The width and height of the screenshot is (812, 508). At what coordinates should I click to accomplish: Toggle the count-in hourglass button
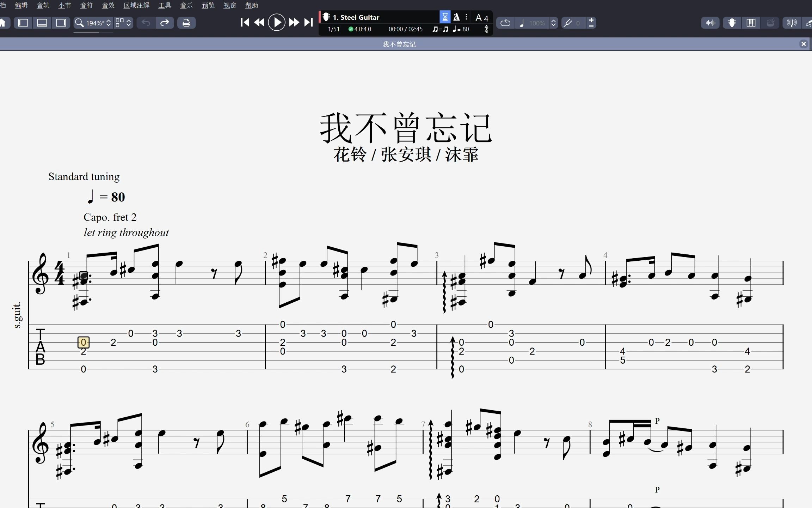(x=445, y=17)
